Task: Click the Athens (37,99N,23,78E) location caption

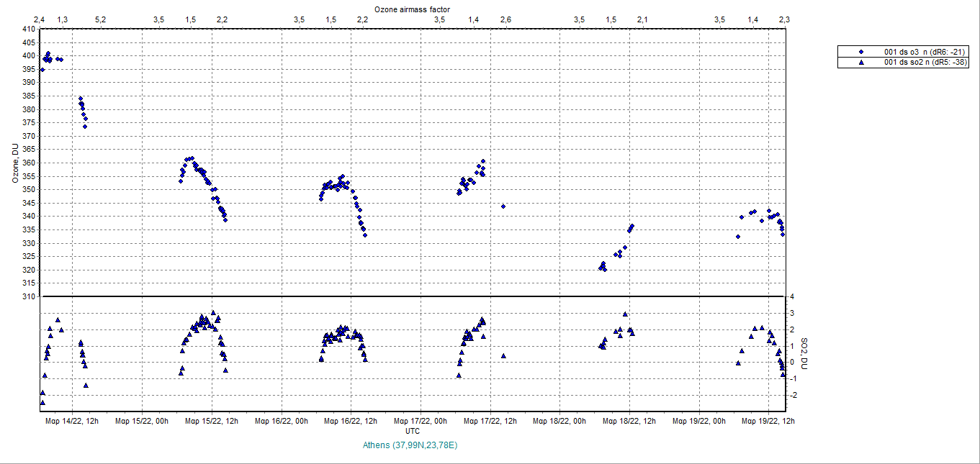Action: (x=413, y=445)
